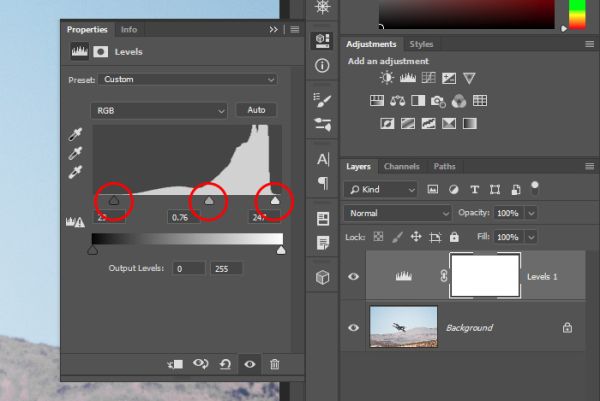Add a Curves adjustment
This screenshot has width=600, height=401.
point(428,78)
